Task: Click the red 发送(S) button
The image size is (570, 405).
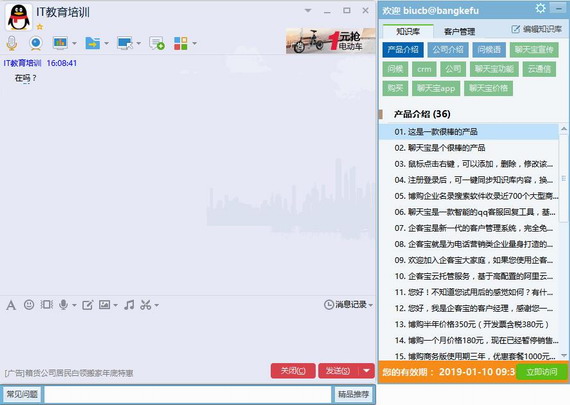Action: click(338, 370)
